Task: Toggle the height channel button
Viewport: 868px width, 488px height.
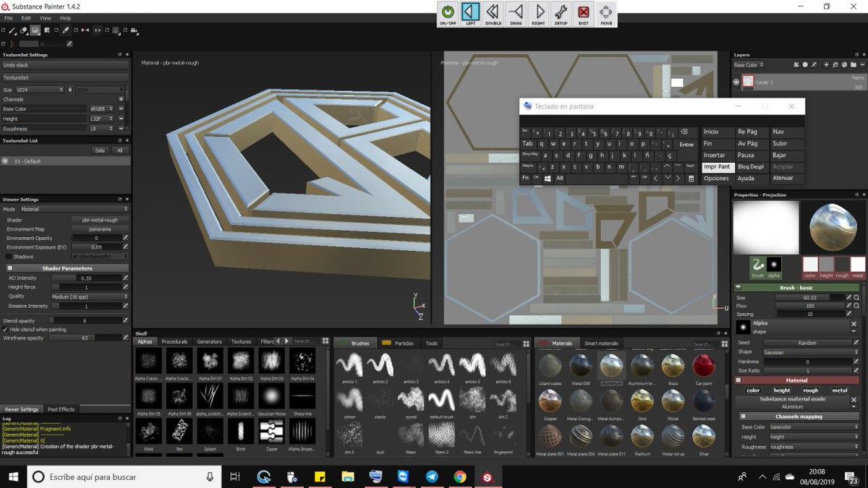Action: 782,390
